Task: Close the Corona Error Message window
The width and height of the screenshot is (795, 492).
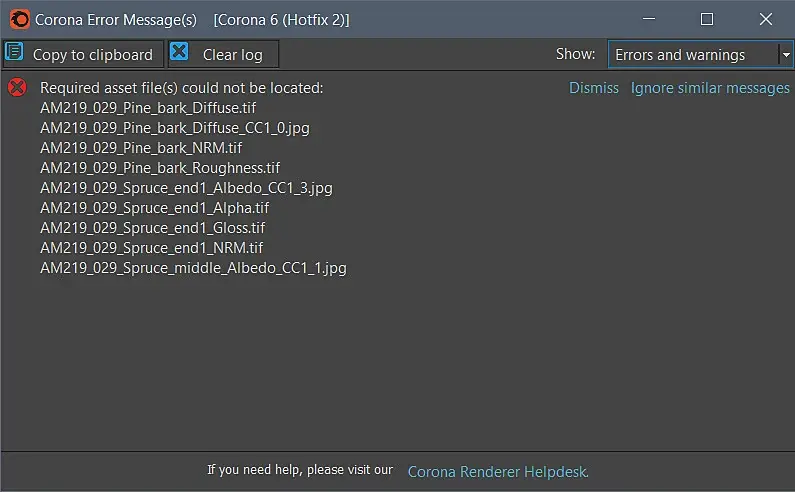Action: pyautogui.click(x=766, y=19)
